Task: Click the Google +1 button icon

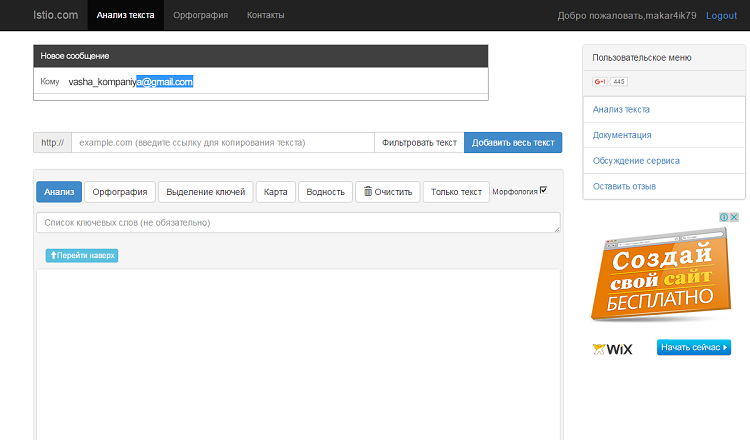Action: pos(600,81)
